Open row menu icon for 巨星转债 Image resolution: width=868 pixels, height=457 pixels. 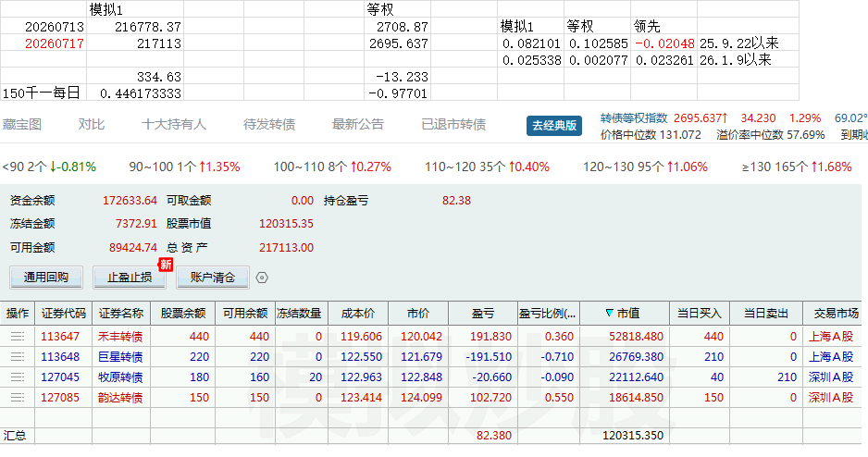pyautogui.click(x=18, y=357)
